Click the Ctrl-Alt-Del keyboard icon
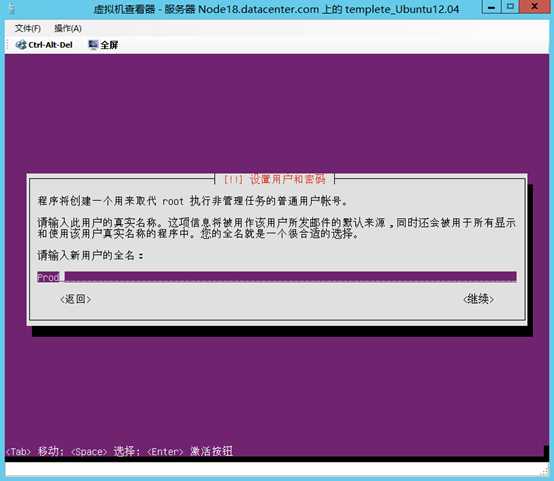The image size is (554, 481). tap(21, 45)
